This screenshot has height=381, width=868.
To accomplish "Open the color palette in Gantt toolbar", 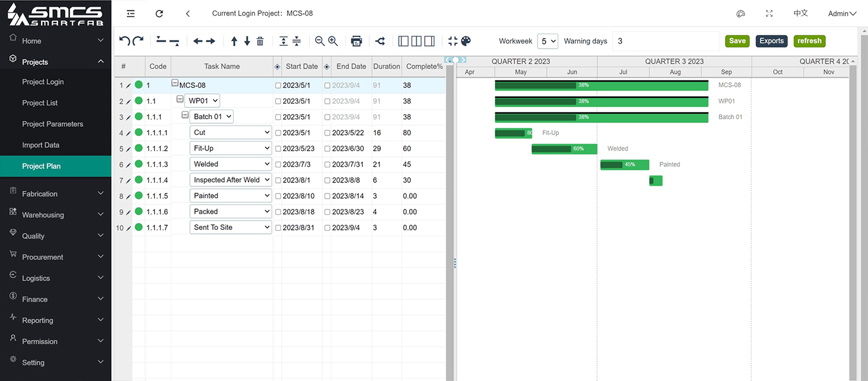I will (466, 41).
